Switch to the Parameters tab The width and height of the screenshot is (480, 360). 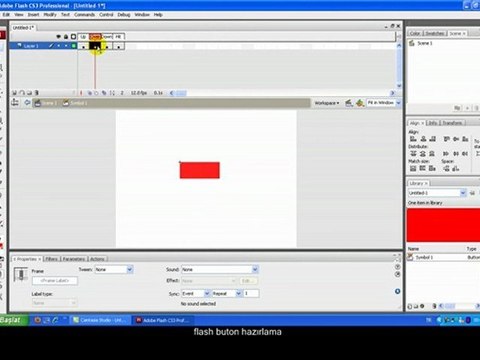(74, 259)
